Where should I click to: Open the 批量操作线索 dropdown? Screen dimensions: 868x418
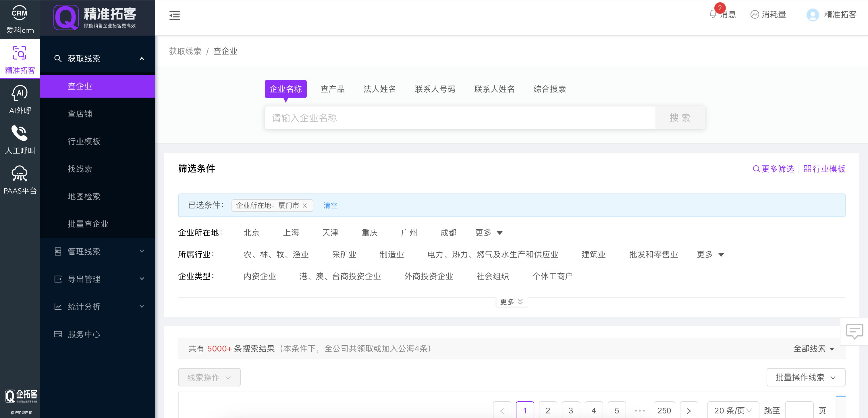coord(805,377)
